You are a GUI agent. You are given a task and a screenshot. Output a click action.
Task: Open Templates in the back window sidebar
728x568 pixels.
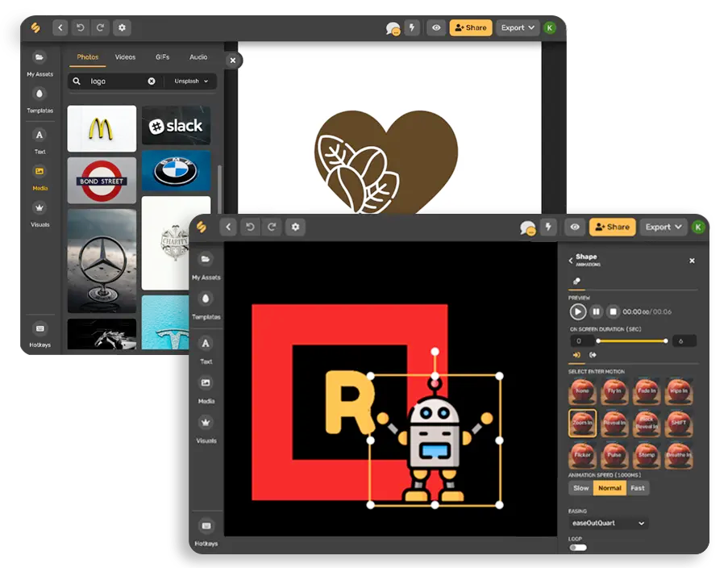click(40, 100)
